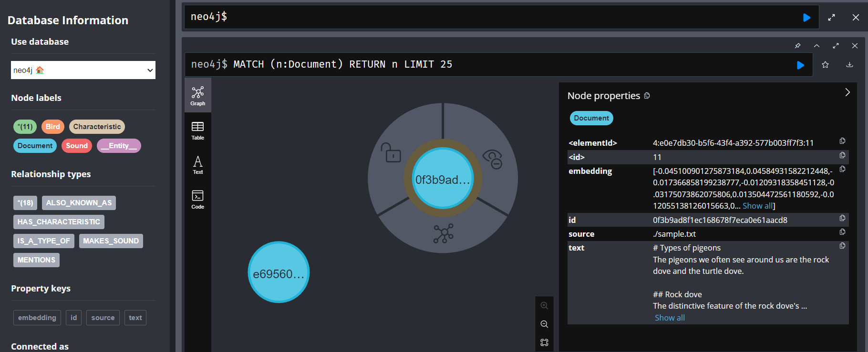Click the 0f3b9ad8f1ec id value
868x352 pixels.
point(720,220)
